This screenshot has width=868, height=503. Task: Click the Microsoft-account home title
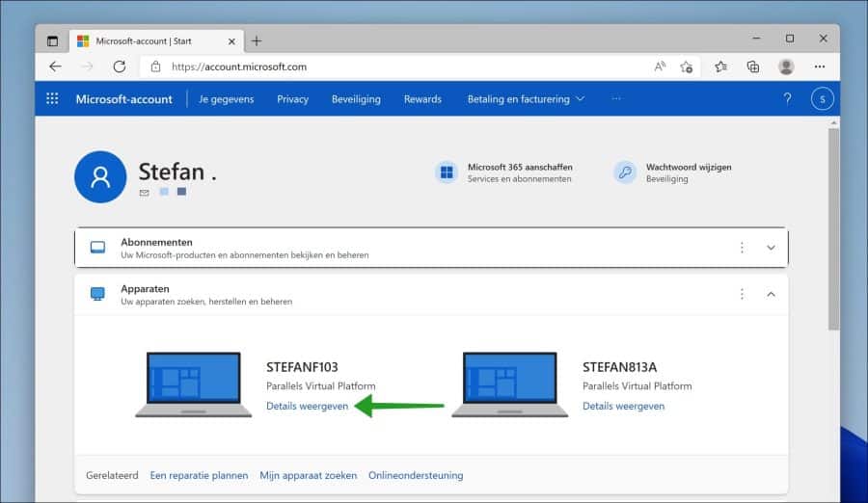[x=124, y=99]
